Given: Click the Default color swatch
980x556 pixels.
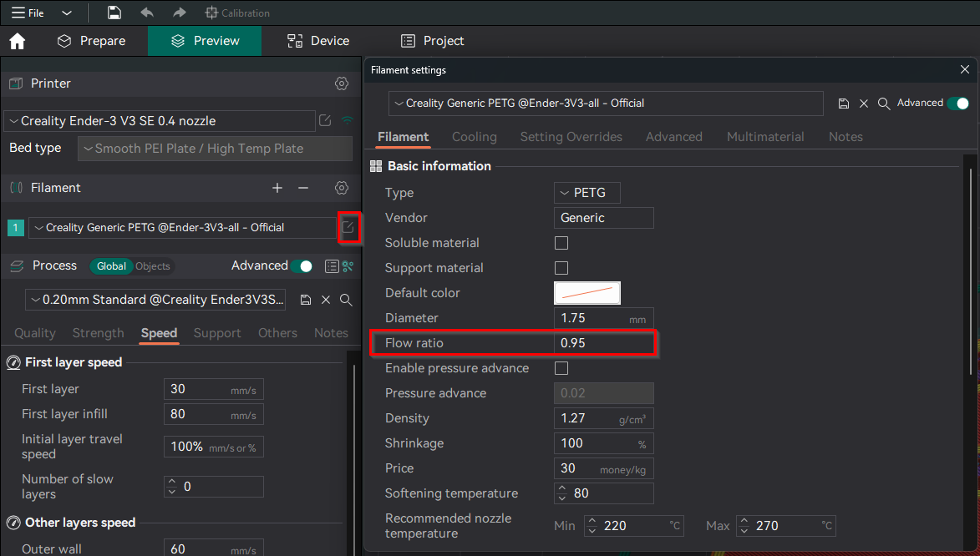Looking at the screenshot, I should tap(586, 293).
